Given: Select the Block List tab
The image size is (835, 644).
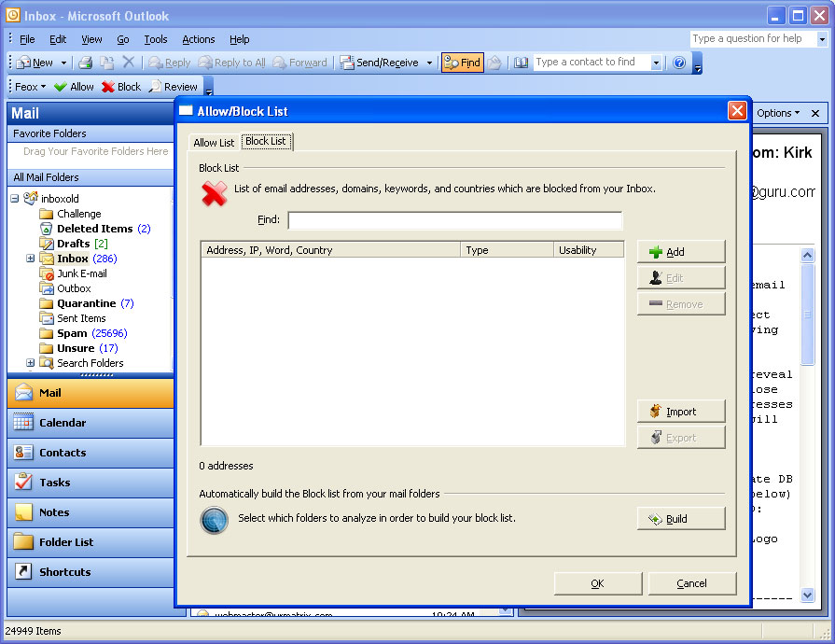Looking at the screenshot, I should [x=266, y=141].
